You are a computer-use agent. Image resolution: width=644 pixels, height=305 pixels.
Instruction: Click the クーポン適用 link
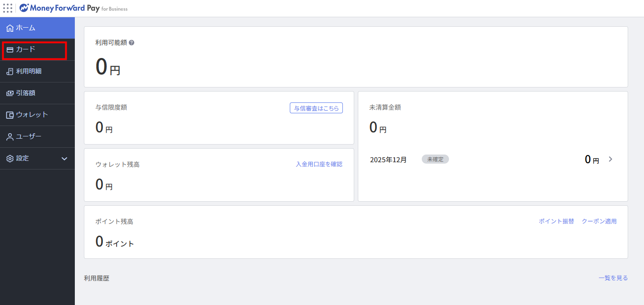[x=599, y=222]
